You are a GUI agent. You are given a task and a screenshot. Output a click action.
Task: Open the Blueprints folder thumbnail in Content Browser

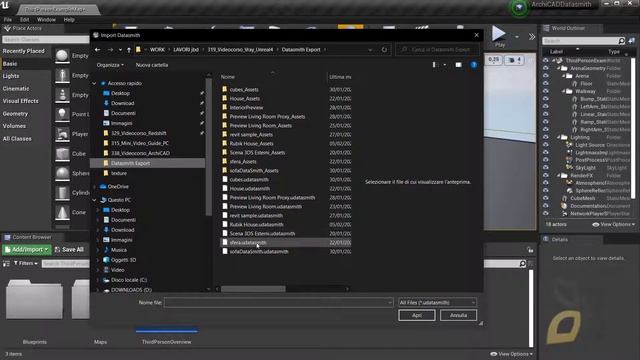click(35, 299)
